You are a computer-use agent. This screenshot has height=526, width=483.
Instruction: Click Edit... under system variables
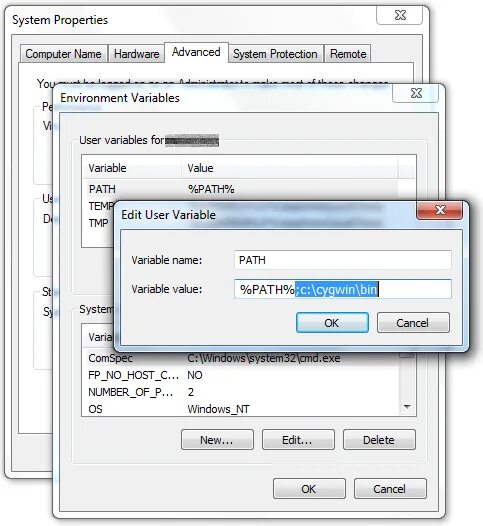point(298,440)
